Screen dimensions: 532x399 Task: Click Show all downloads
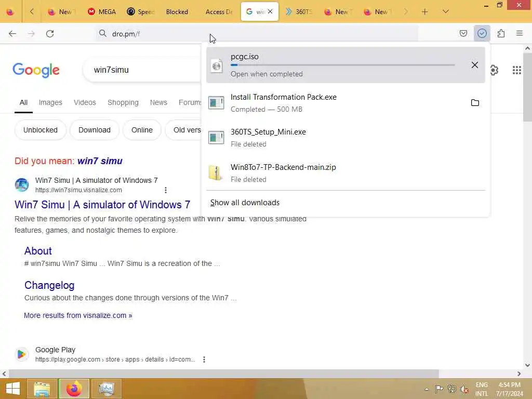245,203
